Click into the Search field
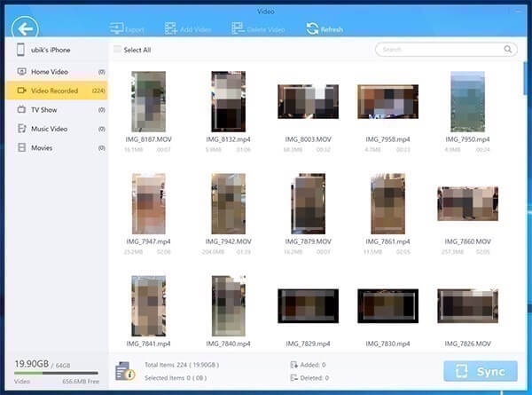The image size is (532, 395). (439, 50)
